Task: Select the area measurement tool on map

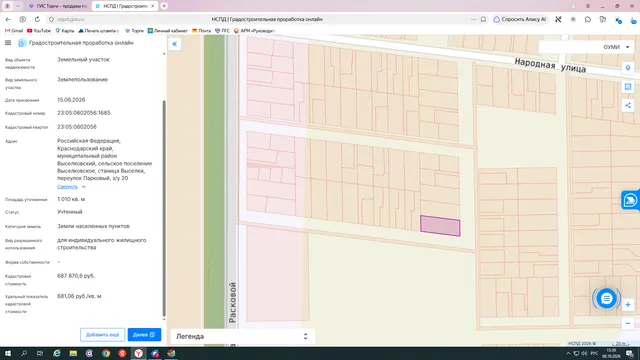Action: click(x=628, y=87)
